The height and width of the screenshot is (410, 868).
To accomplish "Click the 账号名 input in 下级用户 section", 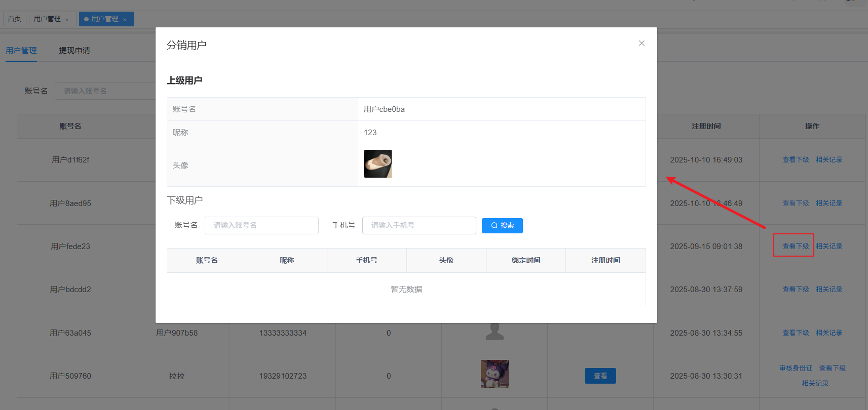I will pos(261,226).
